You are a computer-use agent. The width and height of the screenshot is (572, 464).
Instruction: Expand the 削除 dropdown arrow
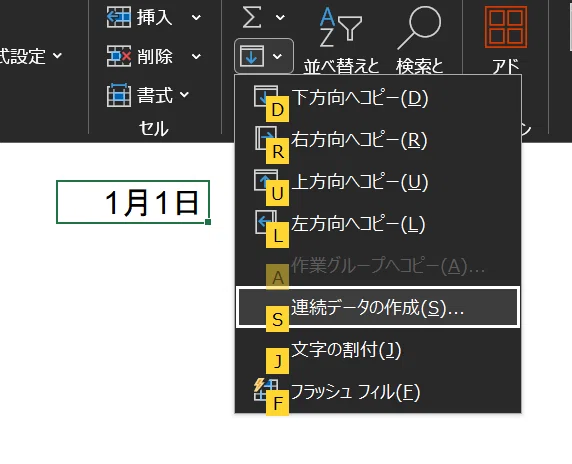pyautogui.click(x=196, y=56)
